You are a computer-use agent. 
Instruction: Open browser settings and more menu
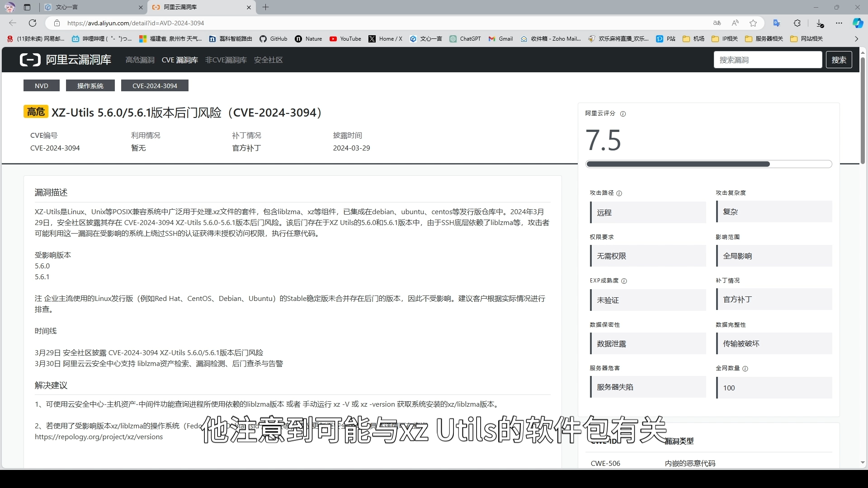click(839, 23)
